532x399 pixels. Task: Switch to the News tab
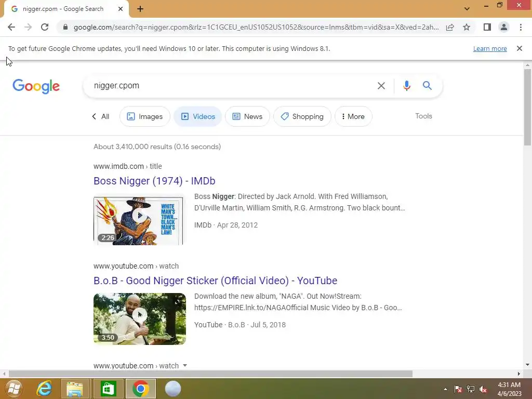click(247, 116)
